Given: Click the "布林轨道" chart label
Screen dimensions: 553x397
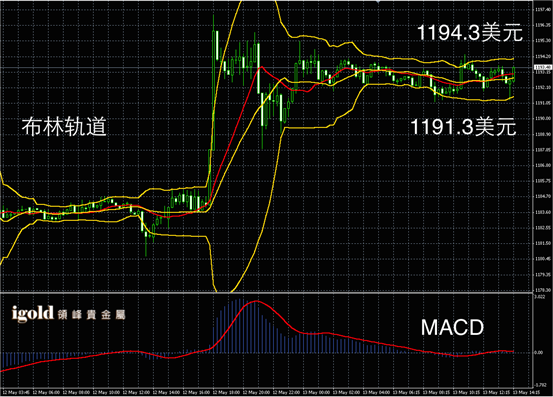Looking at the screenshot, I should click(x=64, y=127).
